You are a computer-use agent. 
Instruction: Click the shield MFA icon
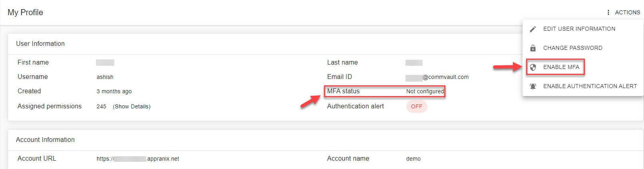(533, 67)
